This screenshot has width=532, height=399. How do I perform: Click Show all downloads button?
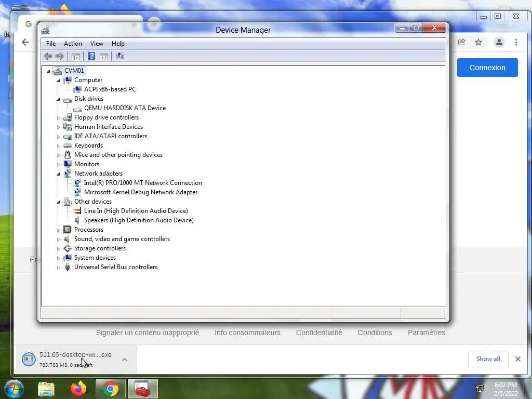pyautogui.click(x=488, y=359)
